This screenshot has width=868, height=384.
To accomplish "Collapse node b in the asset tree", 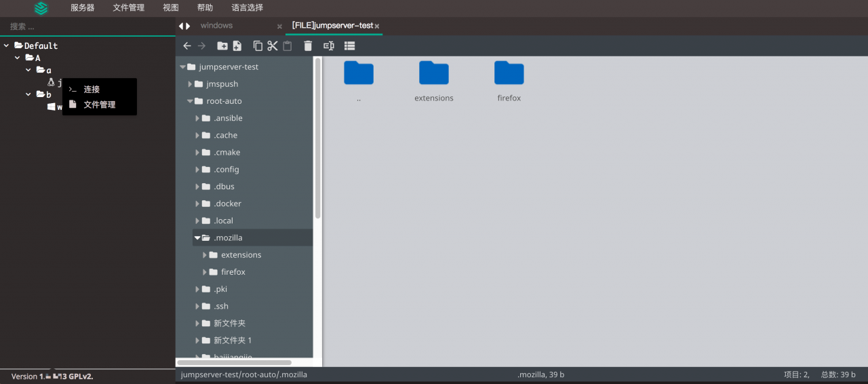I will (28, 94).
